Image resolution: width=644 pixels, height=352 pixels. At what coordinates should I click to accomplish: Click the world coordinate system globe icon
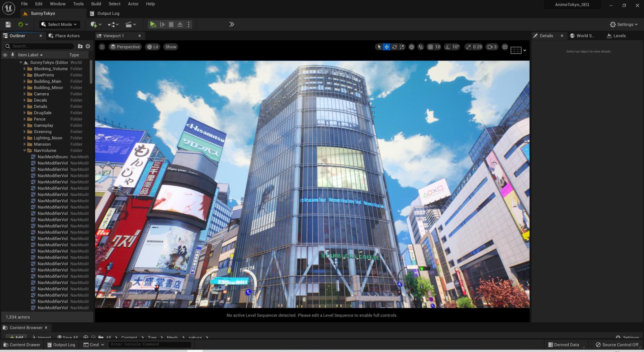pos(411,47)
